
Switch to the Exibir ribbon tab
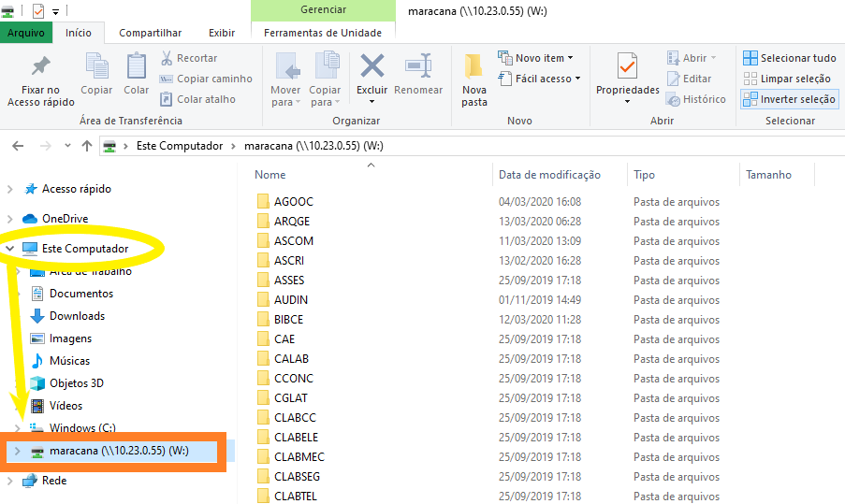pyautogui.click(x=222, y=33)
